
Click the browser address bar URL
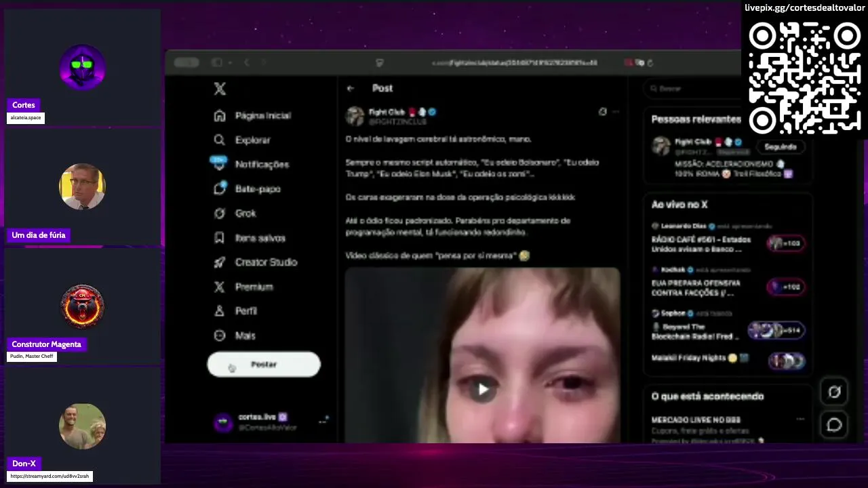515,62
